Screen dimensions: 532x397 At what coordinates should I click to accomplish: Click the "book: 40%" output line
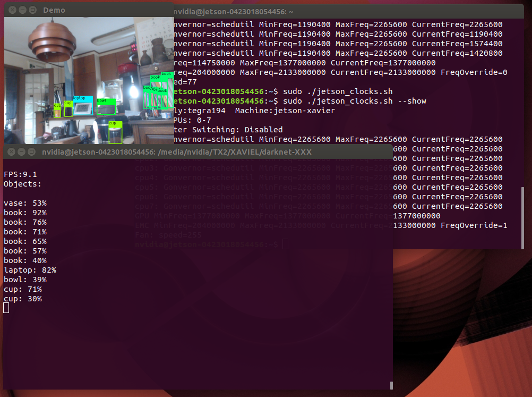(x=25, y=260)
